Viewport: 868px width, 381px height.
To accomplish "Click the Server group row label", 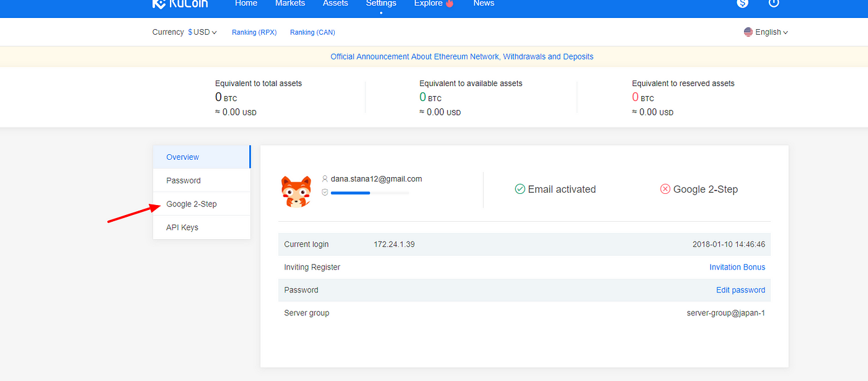I will pyautogui.click(x=306, y=313).
